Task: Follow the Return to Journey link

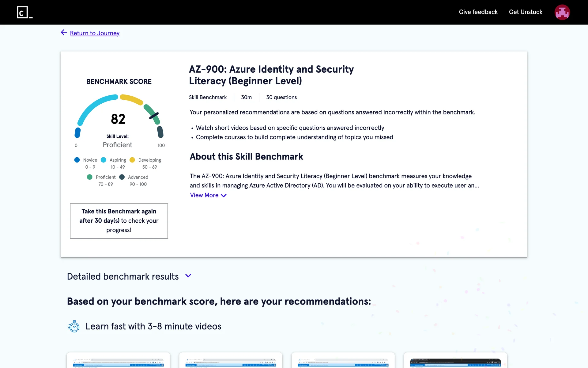Action: click(95, 33)
